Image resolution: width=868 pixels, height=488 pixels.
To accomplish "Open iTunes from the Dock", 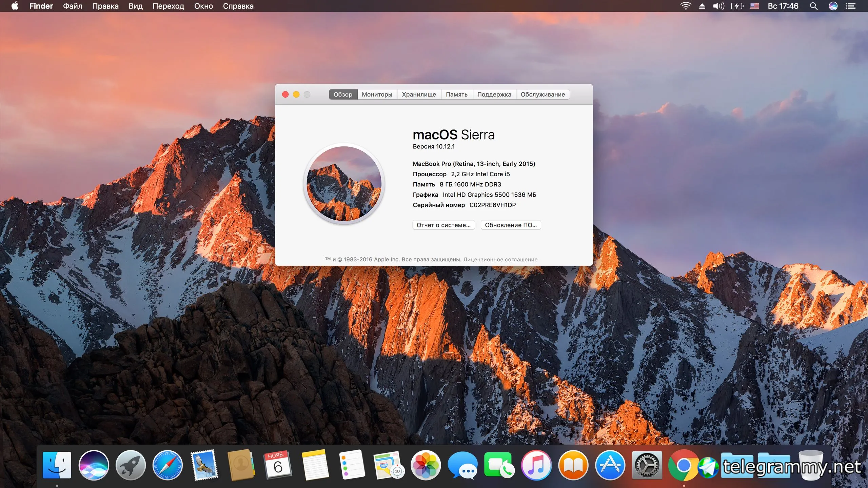I will [536, 465].
